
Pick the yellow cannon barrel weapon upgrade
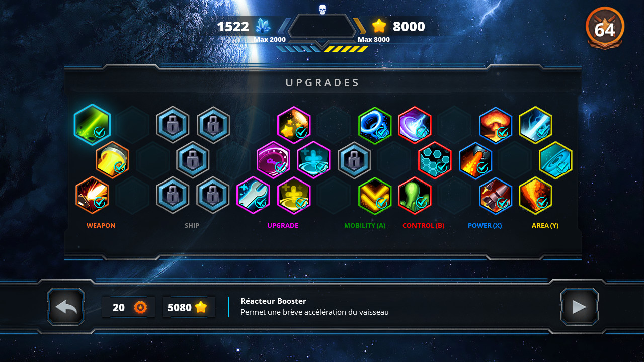(112, 160)
